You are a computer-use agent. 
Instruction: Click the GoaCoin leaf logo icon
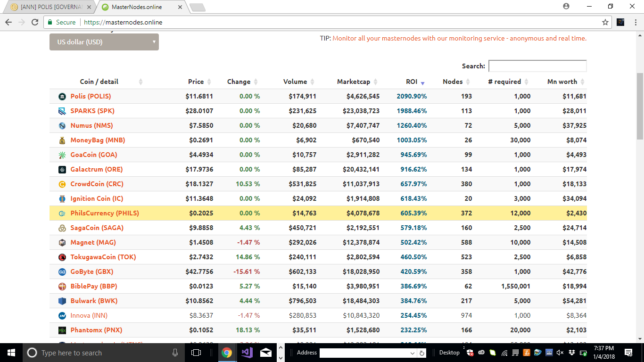(62, 155)
